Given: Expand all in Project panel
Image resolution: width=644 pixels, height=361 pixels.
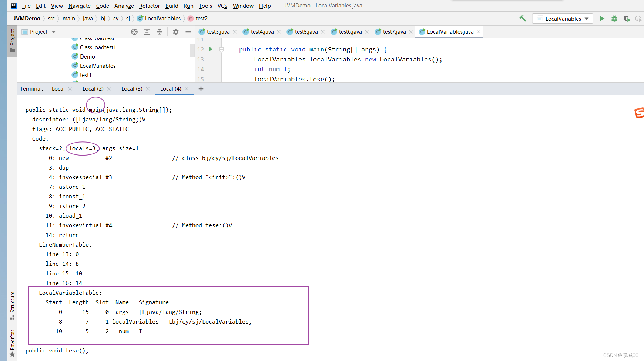Looking at the screenshot, I should click(x=147, y=32).
